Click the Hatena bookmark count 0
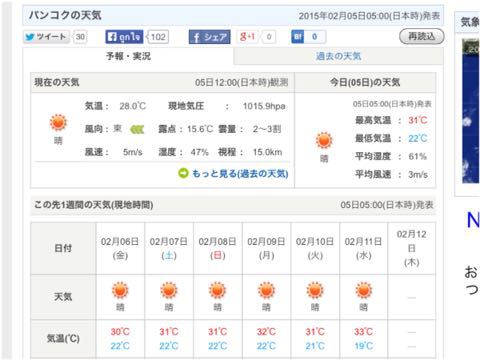480x360 pixels. point(314,37)
